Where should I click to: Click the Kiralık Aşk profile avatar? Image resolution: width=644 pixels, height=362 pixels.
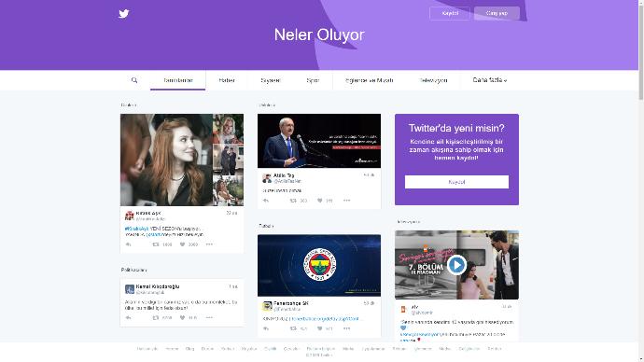click(130, 216)
